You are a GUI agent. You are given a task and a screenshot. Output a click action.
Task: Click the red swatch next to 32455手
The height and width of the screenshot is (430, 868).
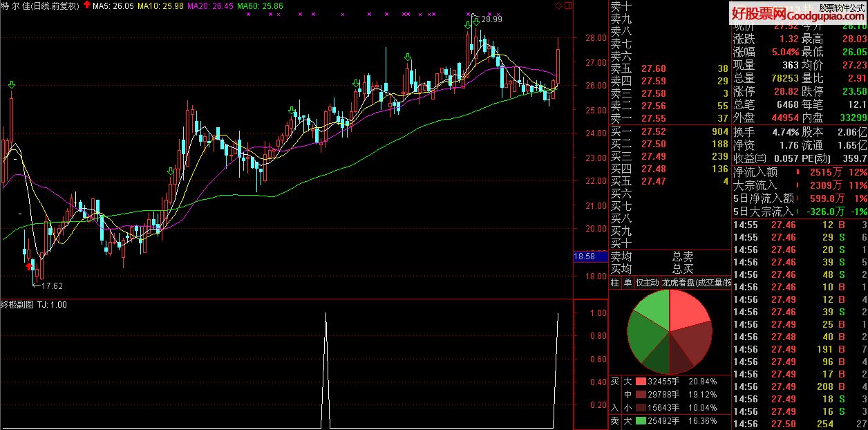point(640,381)
